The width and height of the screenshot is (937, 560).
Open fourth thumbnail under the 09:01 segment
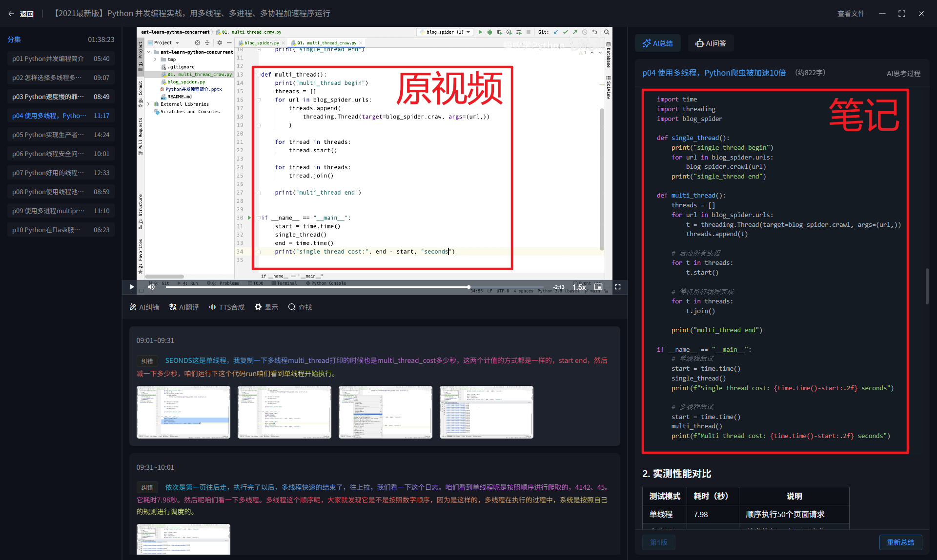pyautogui.click(x=487, y=412)
